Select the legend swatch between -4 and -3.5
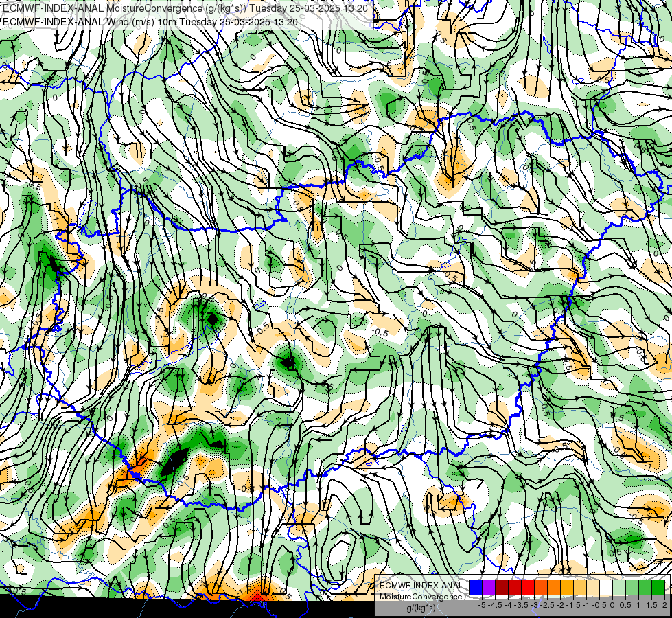 [x=515, y=588]
